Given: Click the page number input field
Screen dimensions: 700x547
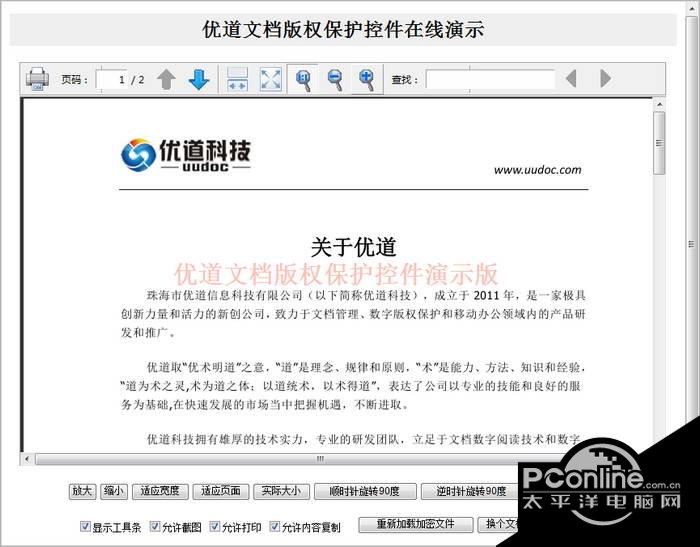Looking at the screenshot, I should 112,79.
